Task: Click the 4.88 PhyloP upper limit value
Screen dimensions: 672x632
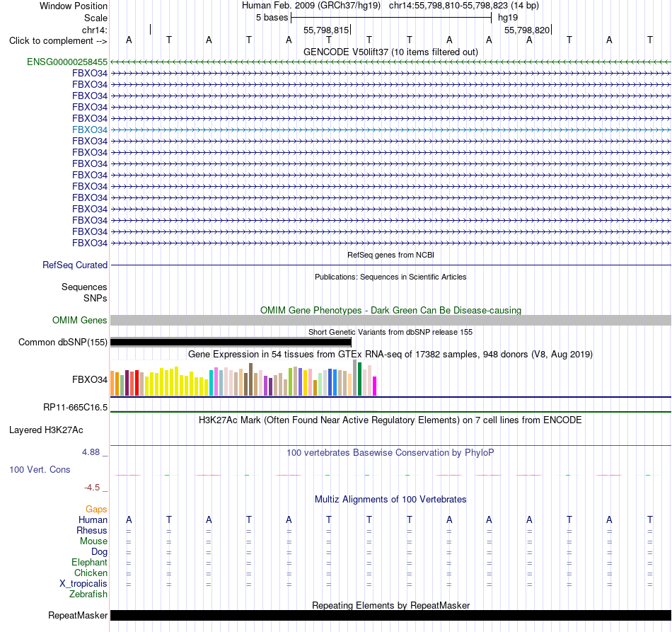Action: pos(91,452)
